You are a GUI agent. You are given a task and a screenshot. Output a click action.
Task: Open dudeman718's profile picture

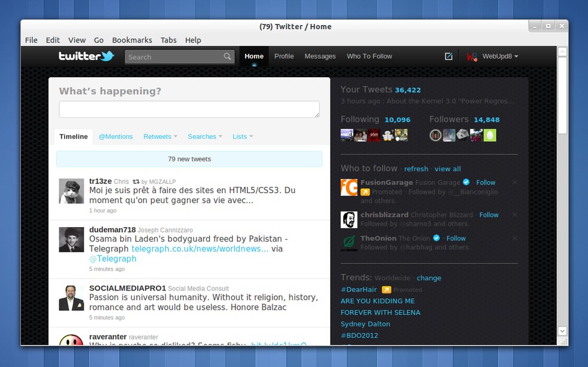pyautogui.click(x=71, y=240)
